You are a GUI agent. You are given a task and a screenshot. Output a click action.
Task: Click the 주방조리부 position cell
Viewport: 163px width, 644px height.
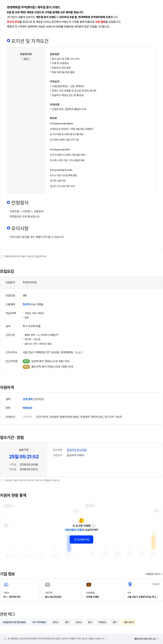tap(26, 120)
